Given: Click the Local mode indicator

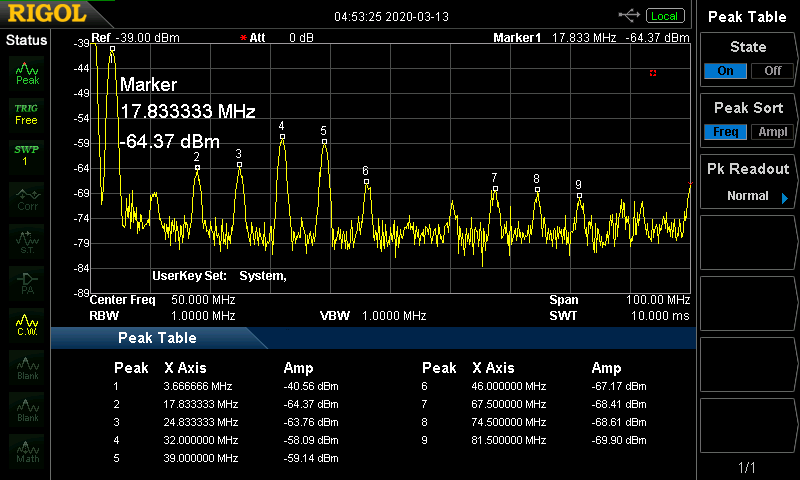Looking at the screenshot, I should (x=664, y=16).
